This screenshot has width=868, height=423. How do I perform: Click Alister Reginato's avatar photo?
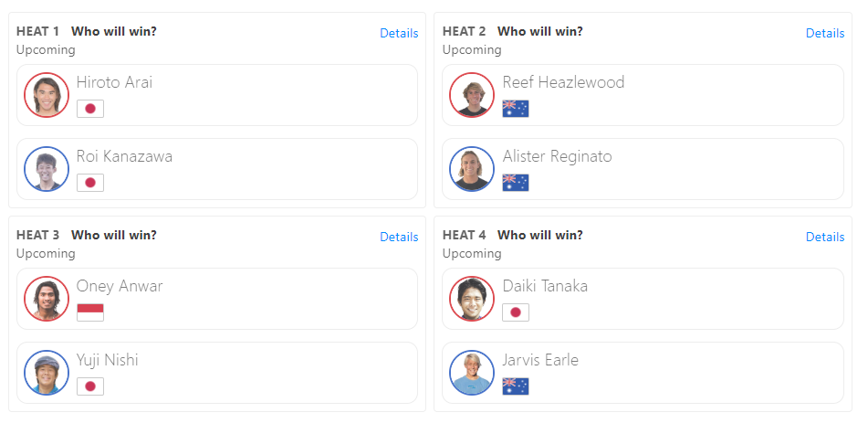(x=472, y=169)
